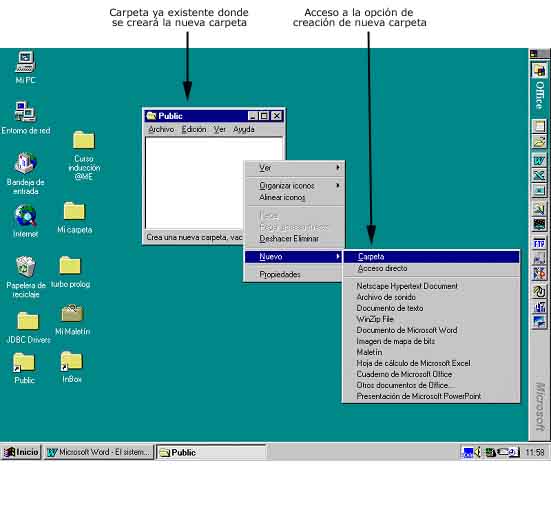551x510 pixels.
Task: Click the volume speaker tray icon
Action: (x=478, y=452)
